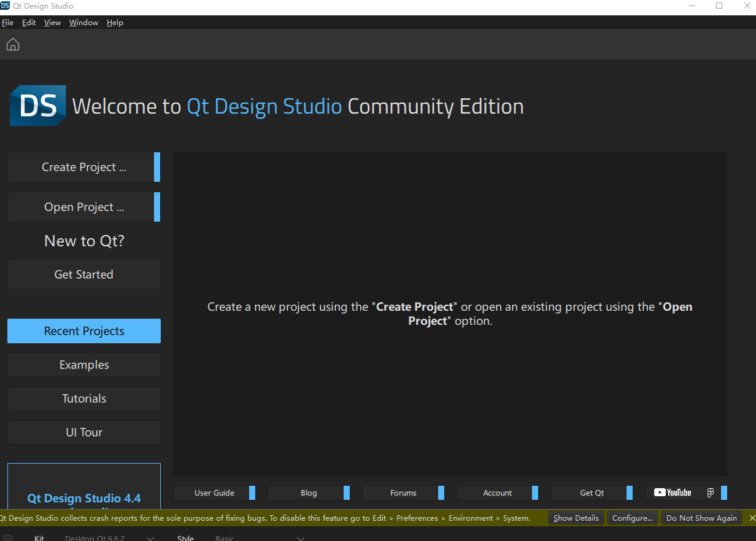Click the Qt Design Studio 4.4 news card
The height and width of the screenshot is (541, 756).
[x=84, y=491]
